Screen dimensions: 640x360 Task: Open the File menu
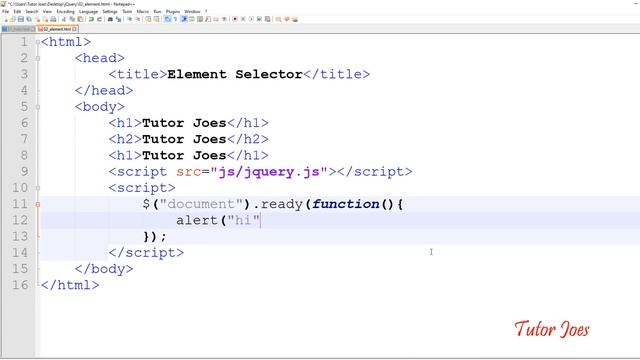tap(5, 11)
